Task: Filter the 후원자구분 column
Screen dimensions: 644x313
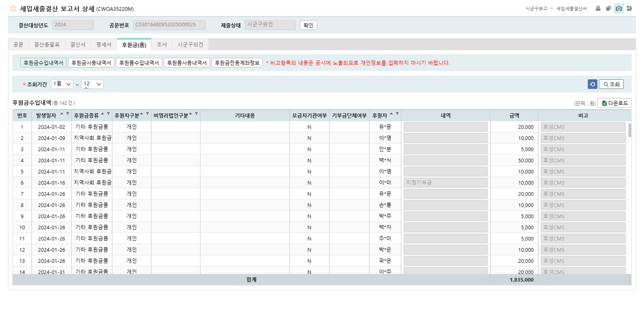Action: [147, 114]
